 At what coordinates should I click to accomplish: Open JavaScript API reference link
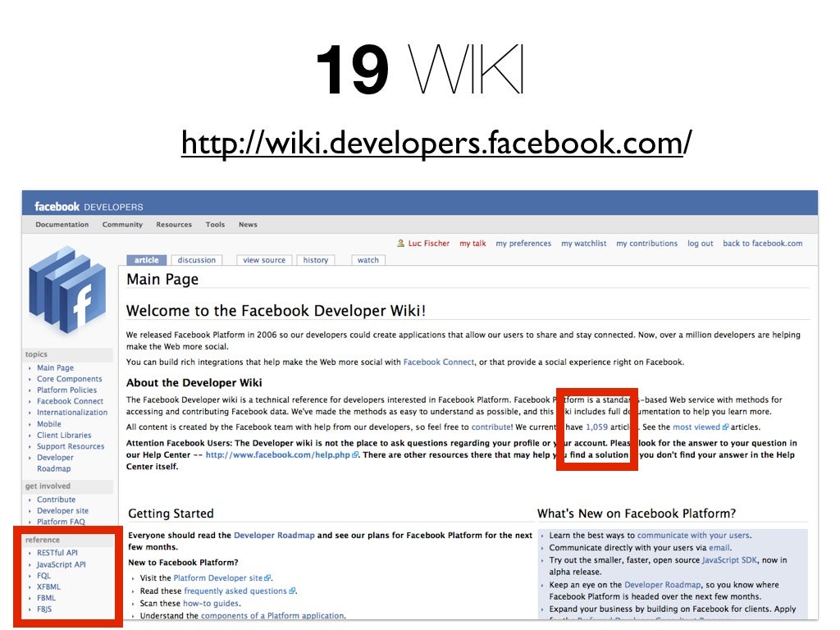61,564
